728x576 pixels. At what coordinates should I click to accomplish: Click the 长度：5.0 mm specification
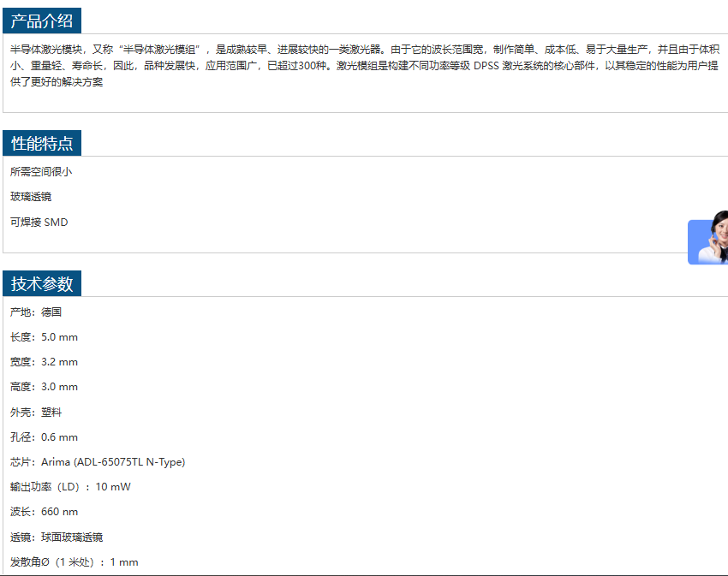click(44, 337)
